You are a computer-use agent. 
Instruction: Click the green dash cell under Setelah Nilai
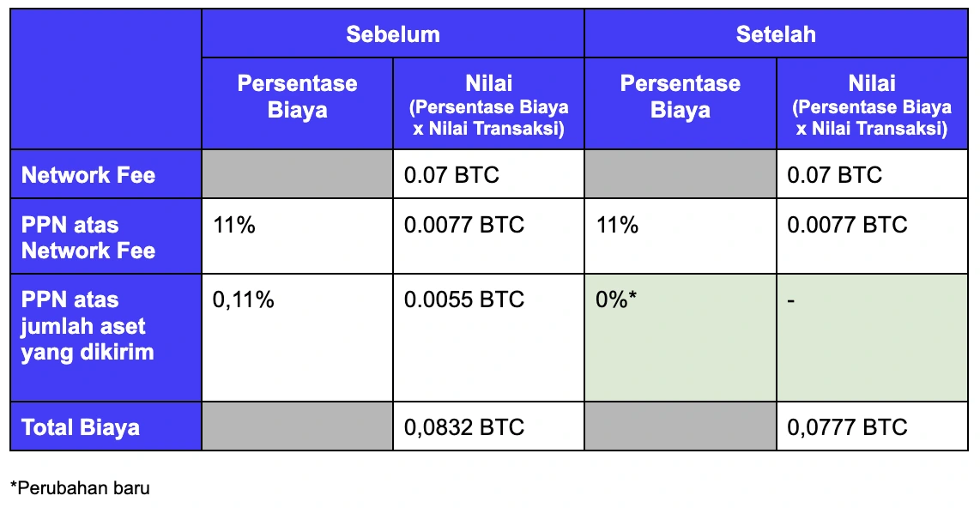coord(872,338)
